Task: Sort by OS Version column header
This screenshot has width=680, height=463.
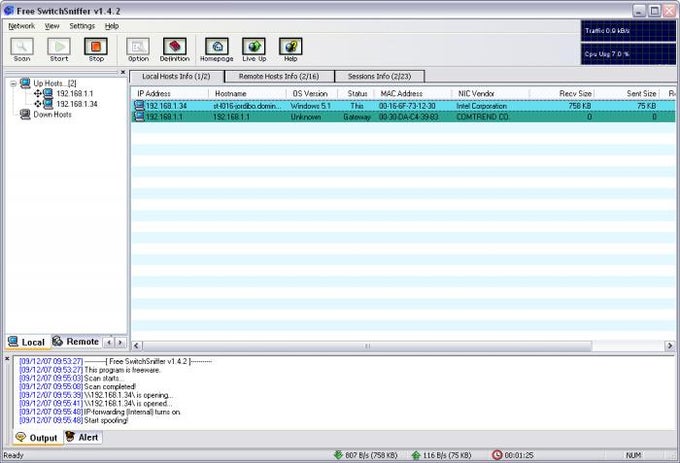Action: pyautogui.click(x=312, y=94)
